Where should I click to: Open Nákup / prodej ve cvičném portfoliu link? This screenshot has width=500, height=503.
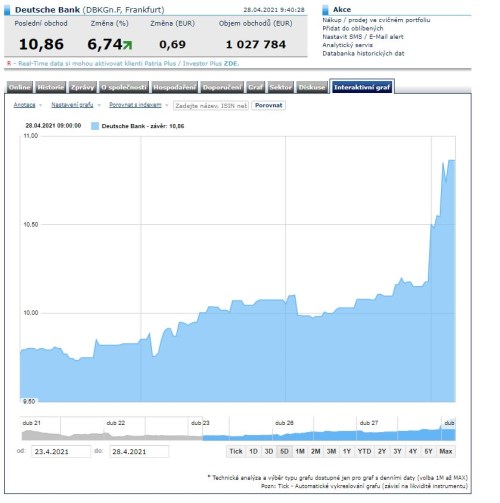(376, 20)
